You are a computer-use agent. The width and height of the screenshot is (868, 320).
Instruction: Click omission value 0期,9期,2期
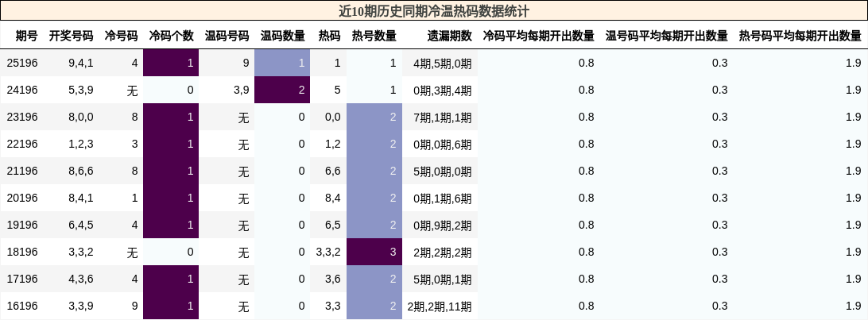coord(443,225)
